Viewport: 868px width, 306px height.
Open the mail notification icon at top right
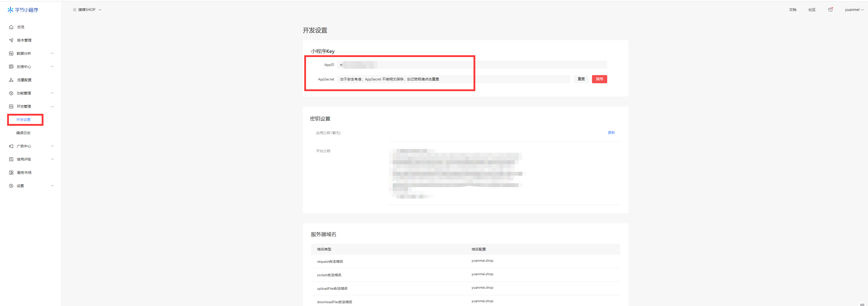pos(830,9)
